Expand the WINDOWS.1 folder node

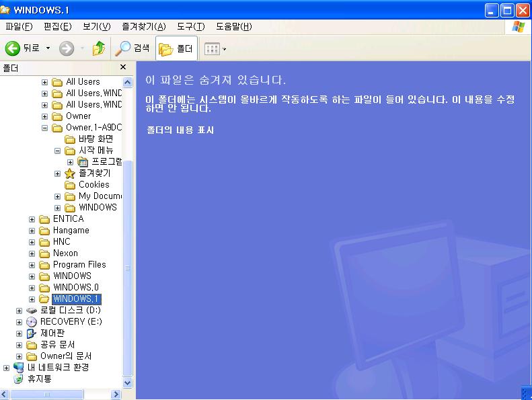tap(32, 299)
